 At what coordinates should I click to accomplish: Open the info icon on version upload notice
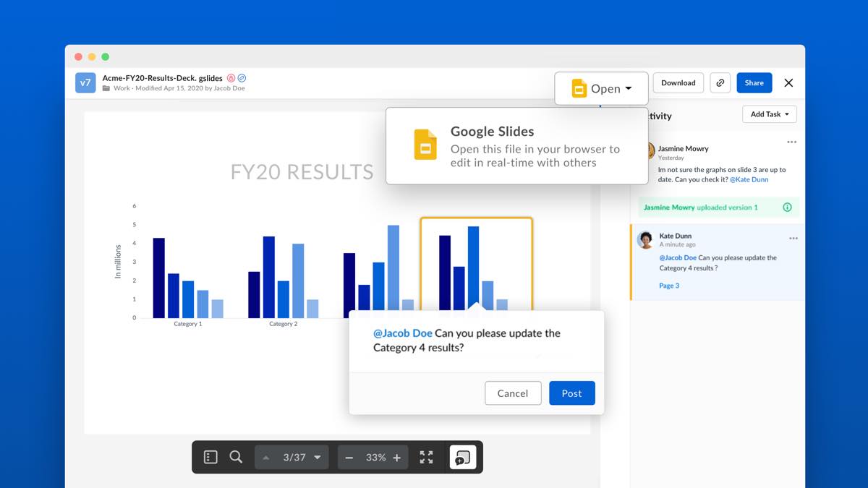pos(787,207)
